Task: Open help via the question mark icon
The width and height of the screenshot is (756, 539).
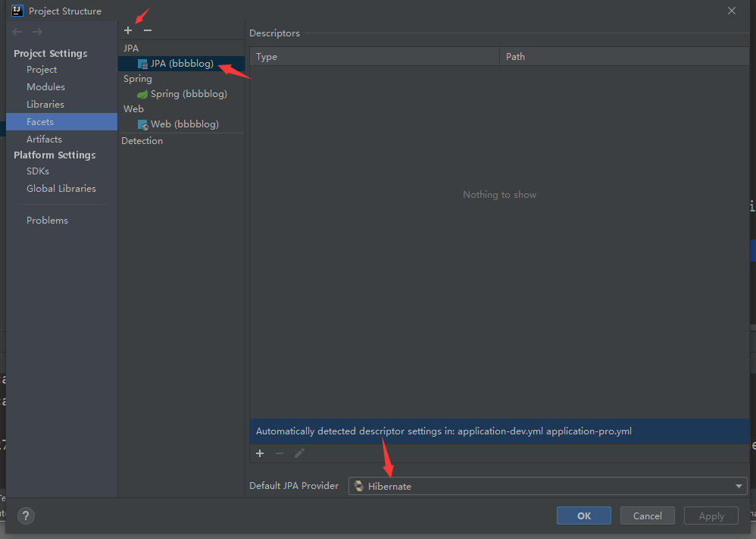Action: tap(25, 515)
